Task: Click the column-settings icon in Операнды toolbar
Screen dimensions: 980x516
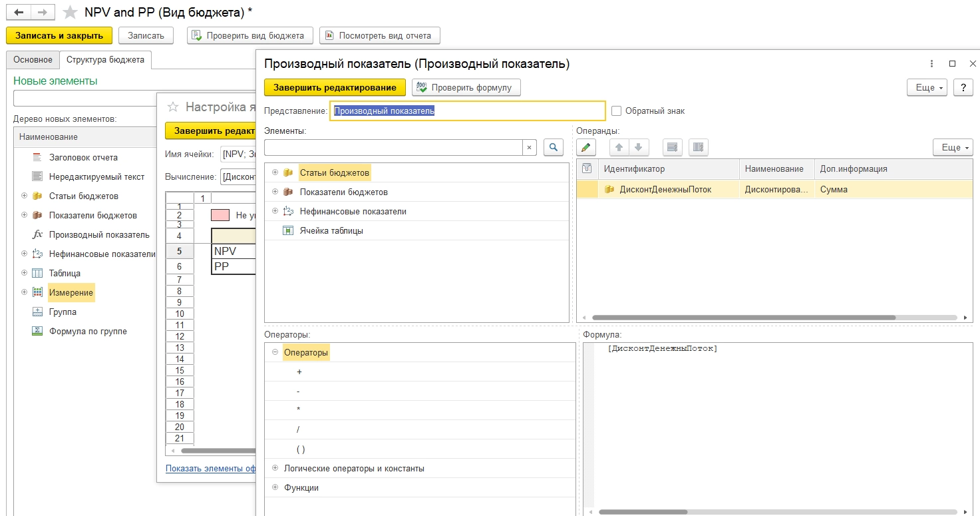Action: 699,147
